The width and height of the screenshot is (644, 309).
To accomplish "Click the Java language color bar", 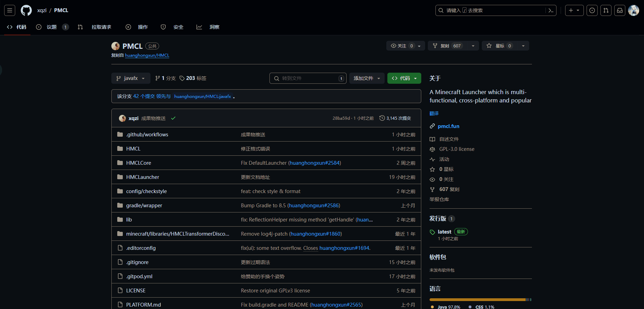I will (477, 300).
